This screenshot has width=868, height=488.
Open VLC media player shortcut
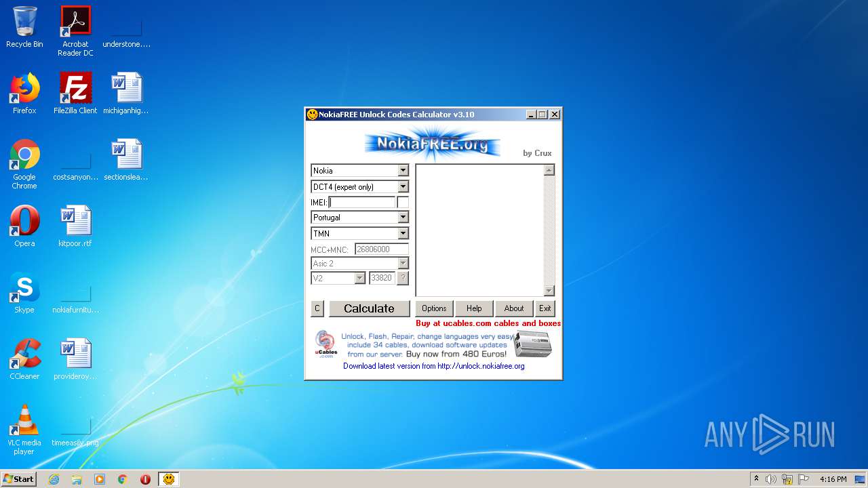tap(24, 430)
